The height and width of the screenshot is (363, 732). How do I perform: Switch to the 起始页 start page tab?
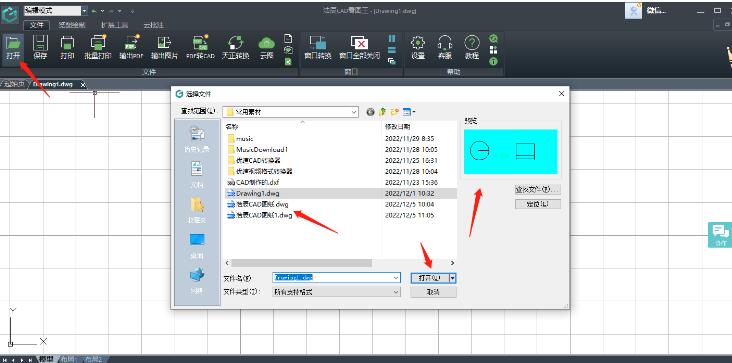14,84
